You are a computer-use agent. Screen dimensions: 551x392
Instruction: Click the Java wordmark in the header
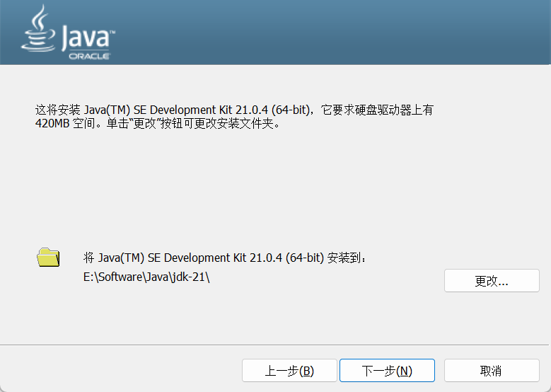coord(86,38)
